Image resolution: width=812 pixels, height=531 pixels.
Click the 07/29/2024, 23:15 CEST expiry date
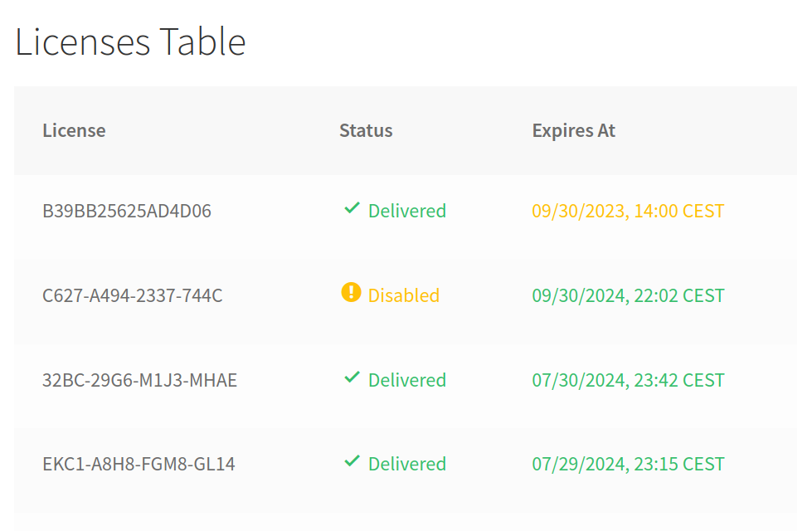[628, 464]
